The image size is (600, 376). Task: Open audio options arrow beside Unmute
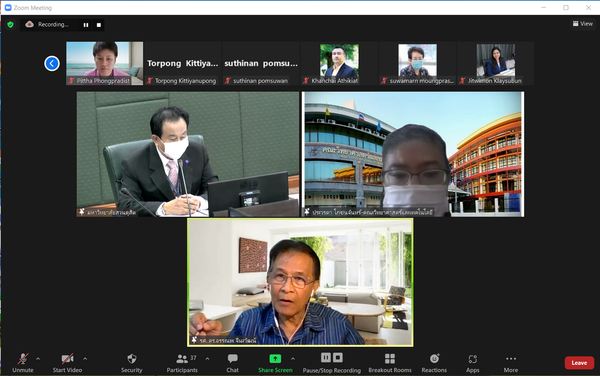(x=38, y=359)
